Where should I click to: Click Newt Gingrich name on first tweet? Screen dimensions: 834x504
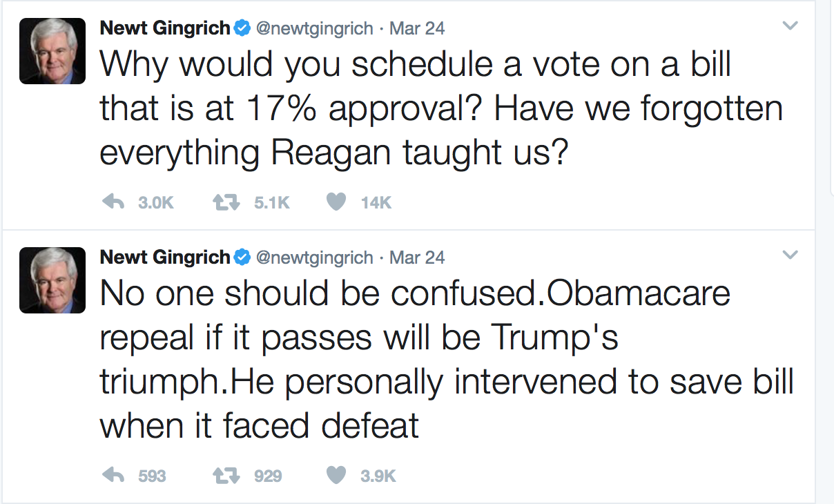pyautogui.click(x=165, y=28)
